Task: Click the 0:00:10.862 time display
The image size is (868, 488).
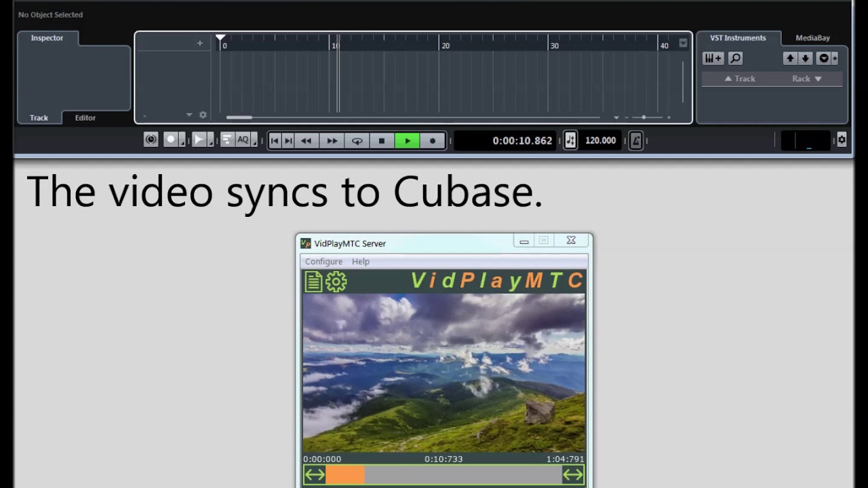Action: click(522, 140)
